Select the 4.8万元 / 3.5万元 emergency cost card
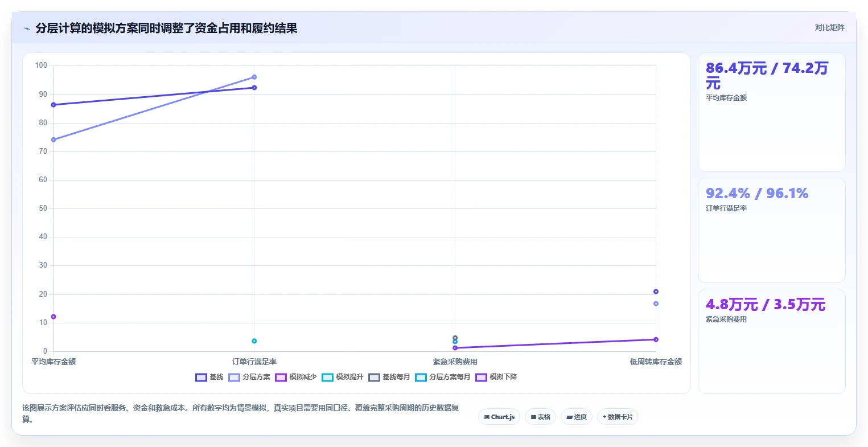868x447 pixels. click(771, 341)
